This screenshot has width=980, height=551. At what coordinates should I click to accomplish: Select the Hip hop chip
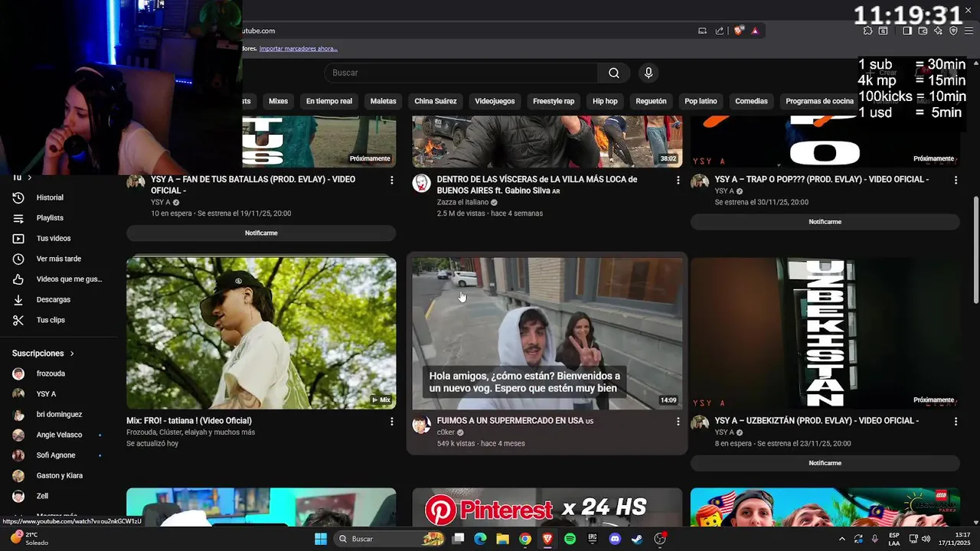(x=605, y=101)
